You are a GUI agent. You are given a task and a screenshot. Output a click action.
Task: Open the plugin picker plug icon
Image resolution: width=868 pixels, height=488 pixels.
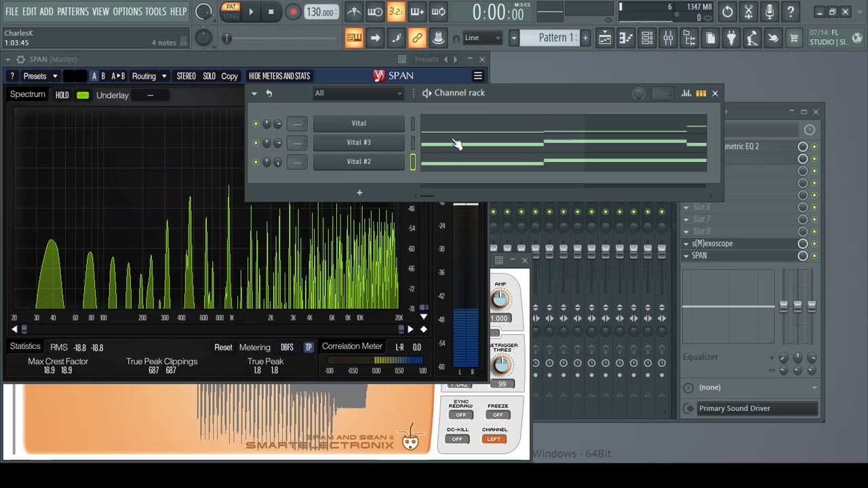coord(731,39)
